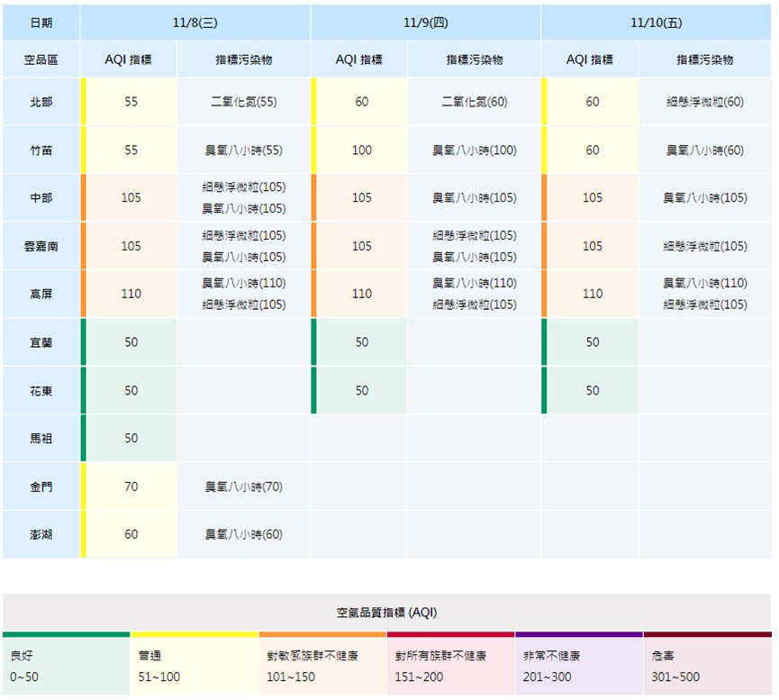Click 臭氧八小時(100) pollutant for 竹苗
779x700 pixels.
pyautogui.click(x=475, y=150)
